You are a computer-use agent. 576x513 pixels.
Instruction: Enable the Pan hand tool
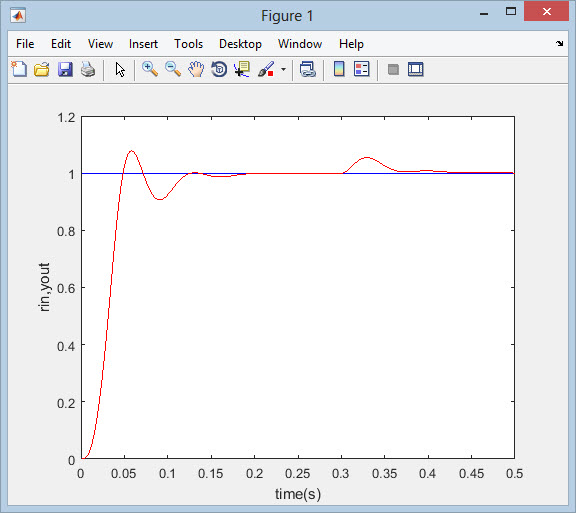tap(196, 69)
